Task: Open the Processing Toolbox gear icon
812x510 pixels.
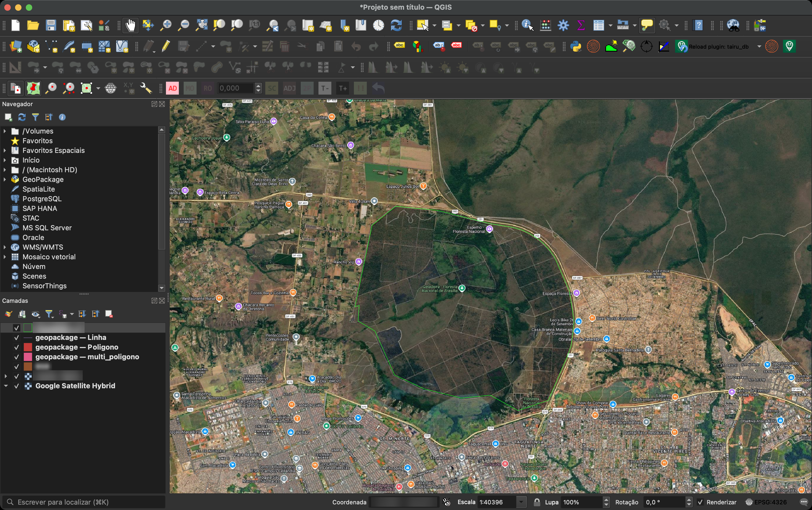Action: [563, 25]
